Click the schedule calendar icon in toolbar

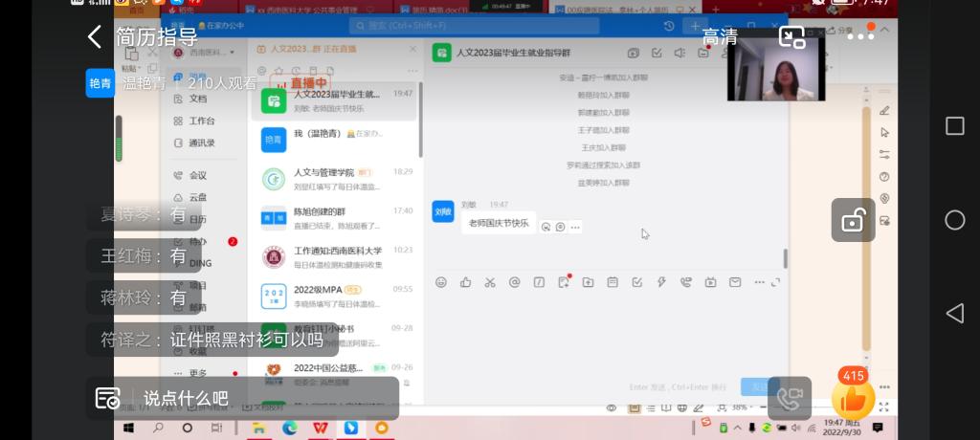point(612,282)
